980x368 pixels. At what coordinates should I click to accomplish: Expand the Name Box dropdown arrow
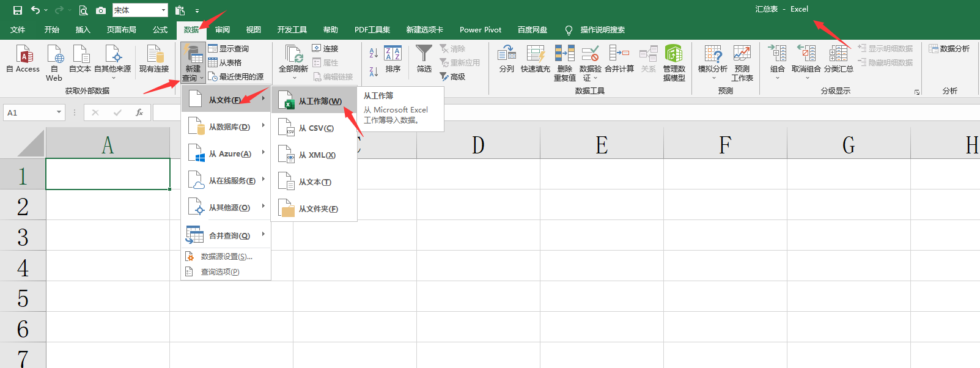(59, 112)
